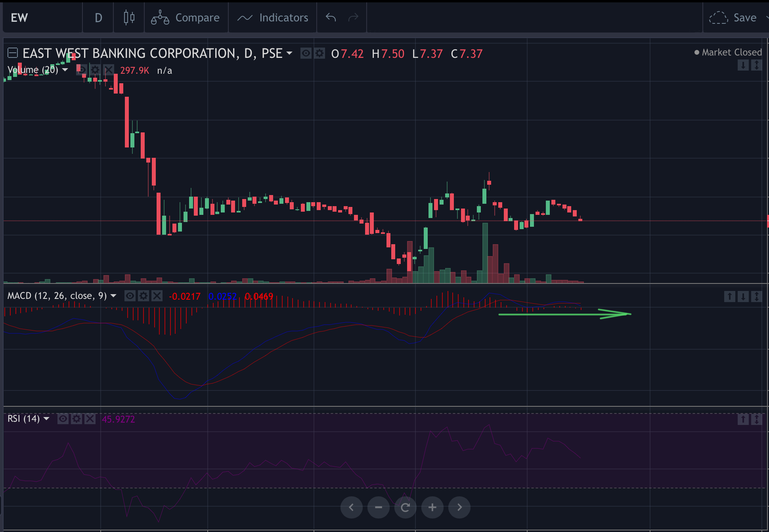The image size is (769, 532).
Task: Move the main price pane down
Action: [x=743, y=65]
